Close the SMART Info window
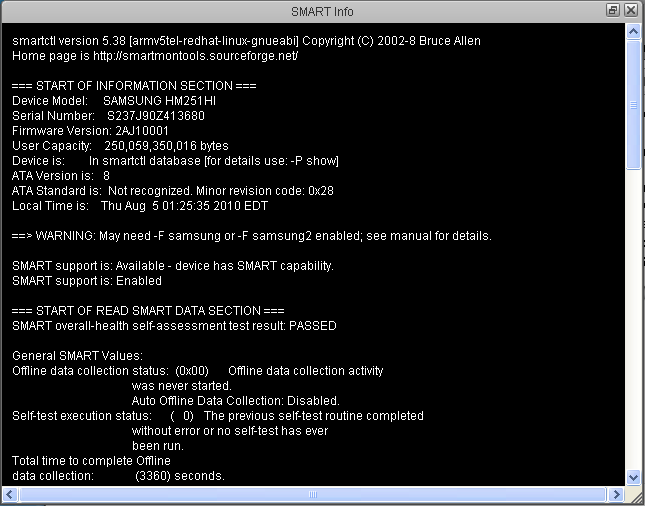 click(x=631, y=11)
